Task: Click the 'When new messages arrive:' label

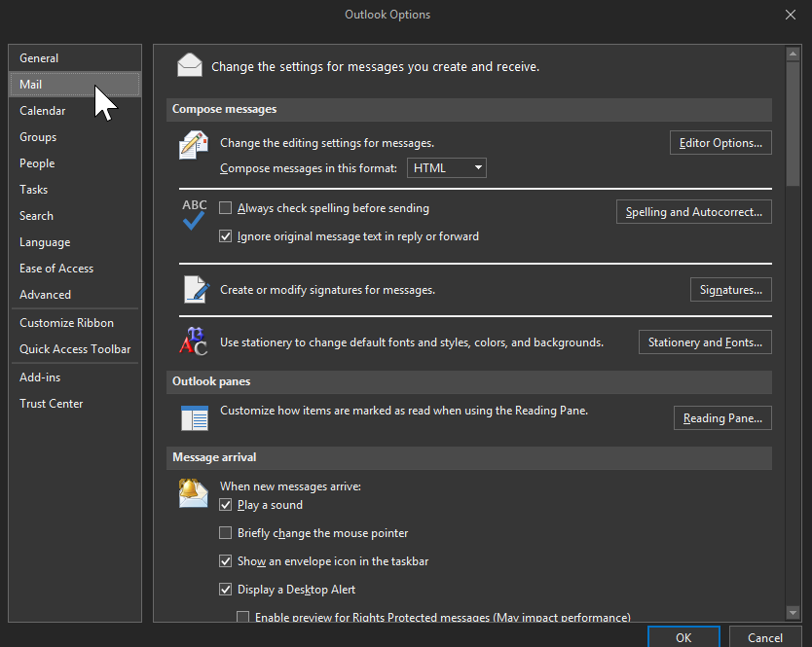Action: click(290, 486)
